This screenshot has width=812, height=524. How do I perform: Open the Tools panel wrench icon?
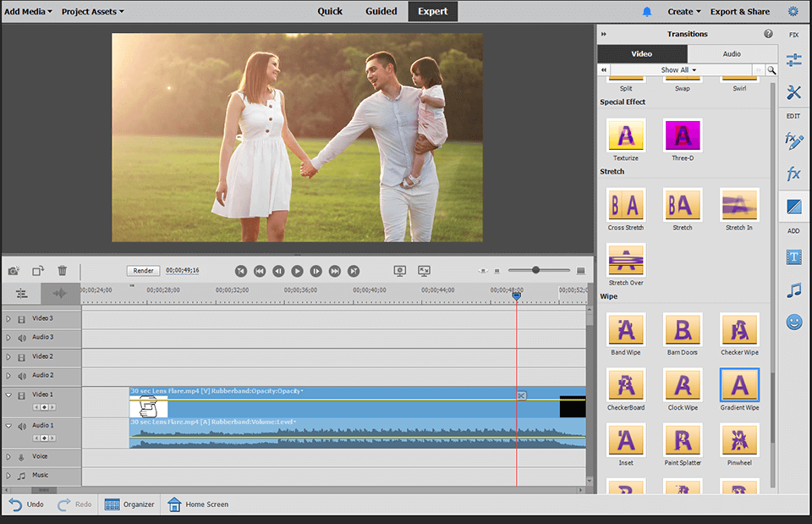pyautogui.click(x=793, y=92)
